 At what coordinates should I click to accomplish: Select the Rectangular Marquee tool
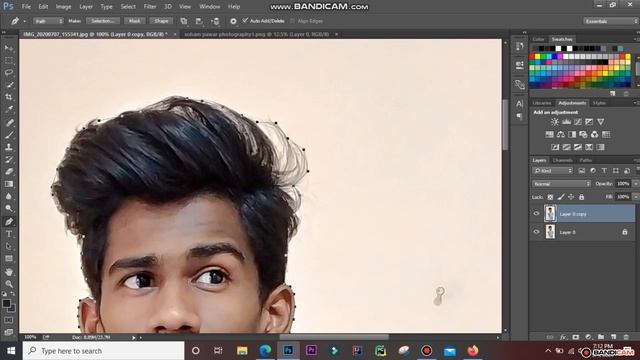(x=9, y=61)
